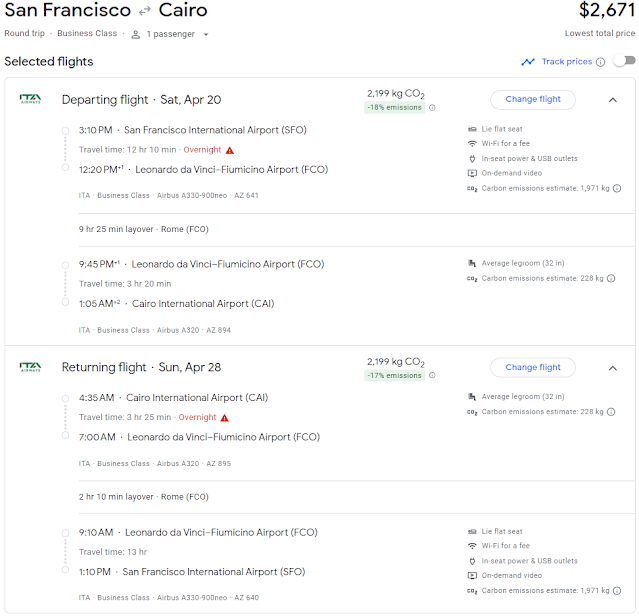Click info icon for returning 1,971 kg estimate
Image resolution: width=639 pixels, height=616 pixels.
pyautogui.click(x=617, y=592)
